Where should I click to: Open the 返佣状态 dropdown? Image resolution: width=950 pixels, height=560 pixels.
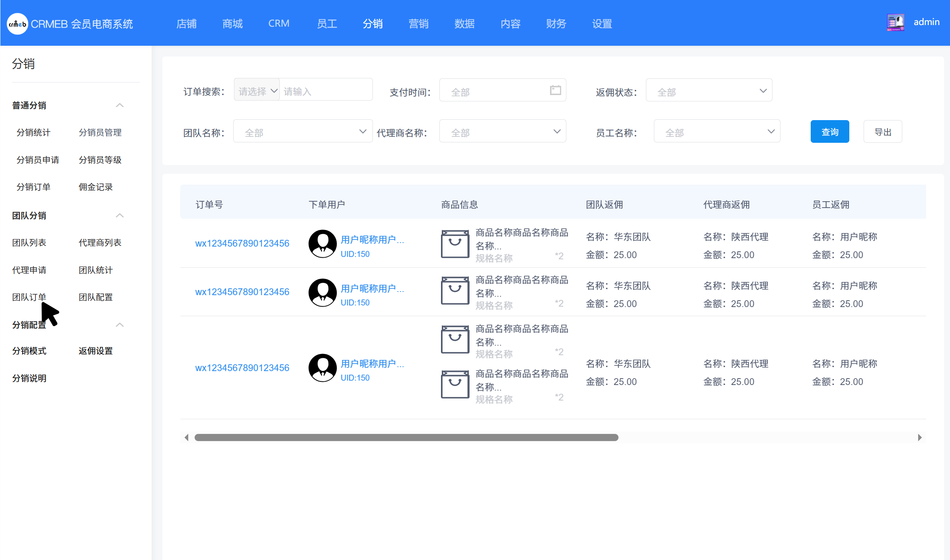[x=708, y=91]
